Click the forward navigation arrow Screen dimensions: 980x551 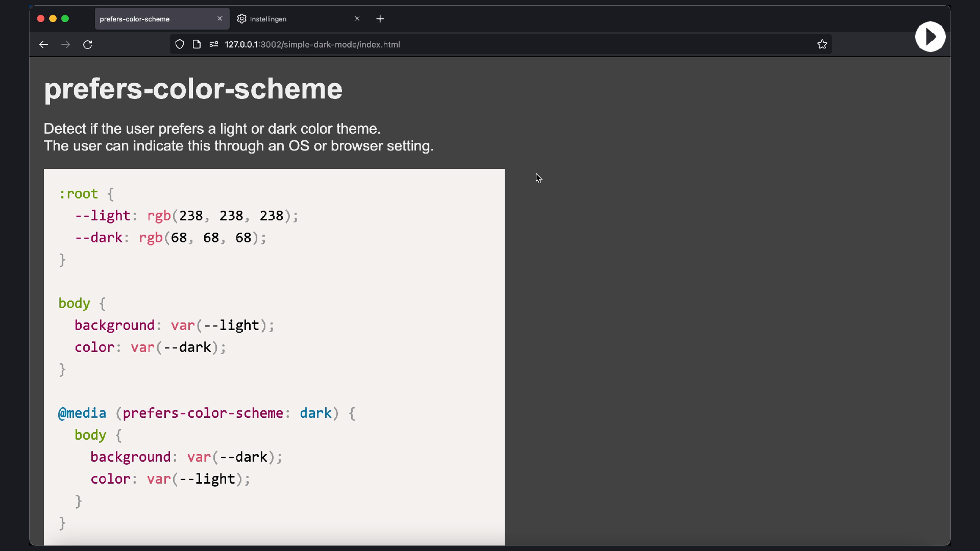(x=65, y=44)
